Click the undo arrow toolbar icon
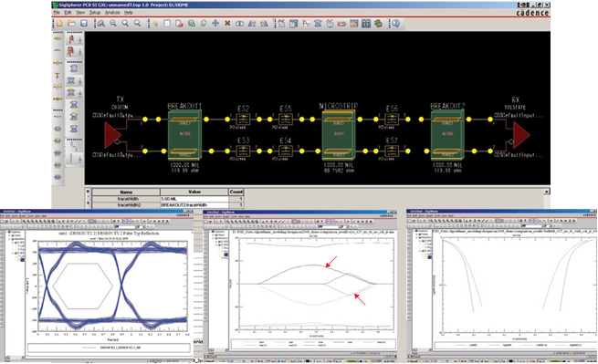598x364 pixels. coord(155,24)
